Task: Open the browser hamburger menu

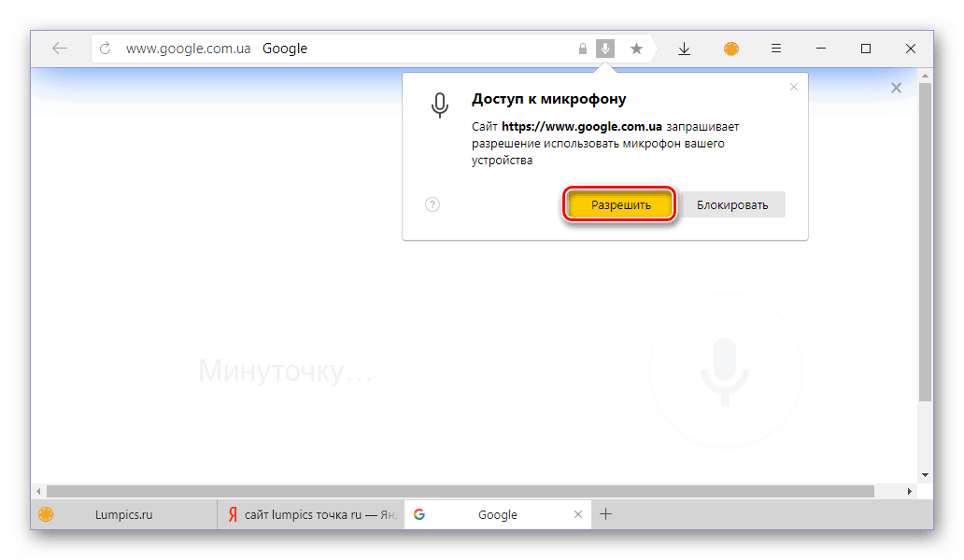Action: [x=776, y=49]
